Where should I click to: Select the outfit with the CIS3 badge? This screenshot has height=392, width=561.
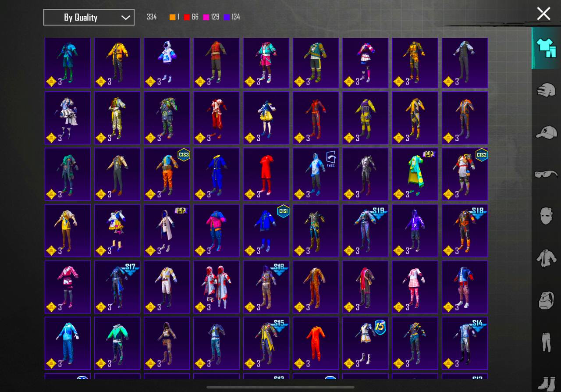167,174
